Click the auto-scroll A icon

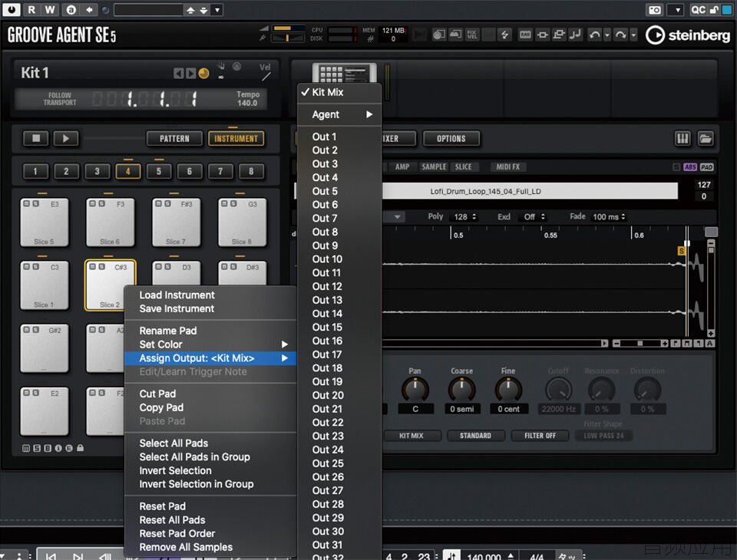coord(710,344)
